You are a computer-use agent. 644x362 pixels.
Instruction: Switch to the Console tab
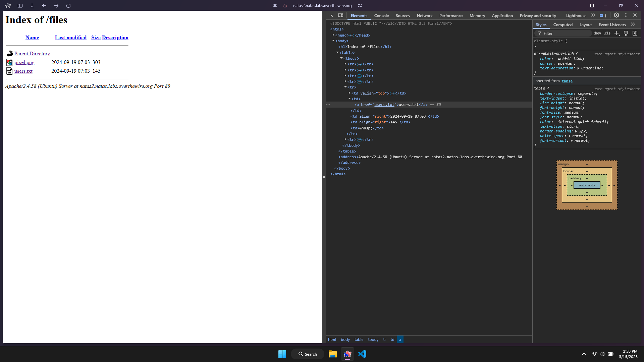coord(381,16)
